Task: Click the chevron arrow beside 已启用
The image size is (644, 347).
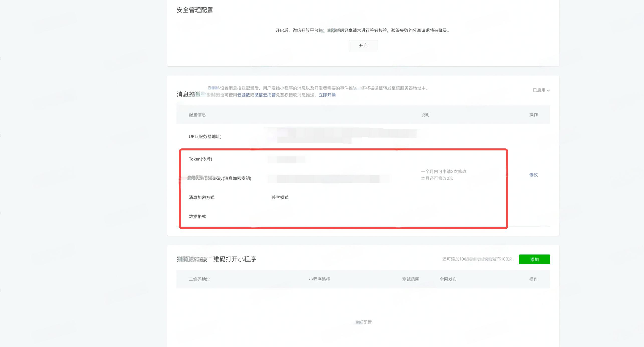Action: tap(548, 91)
